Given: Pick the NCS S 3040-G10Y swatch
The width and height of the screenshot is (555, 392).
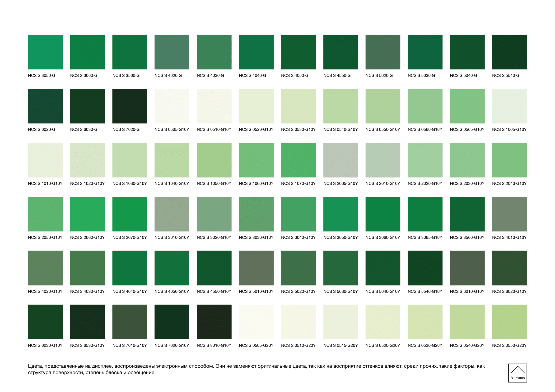Looking at the screenshot, I should tap(298, 214).
